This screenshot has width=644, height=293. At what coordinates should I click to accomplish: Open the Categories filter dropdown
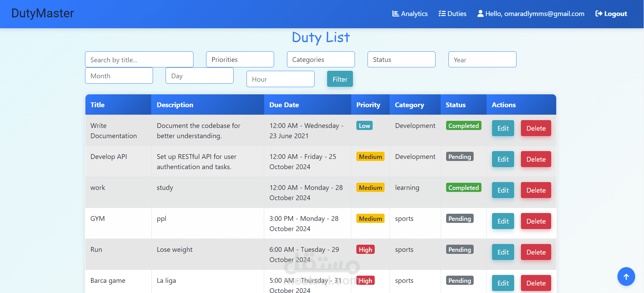321,60
